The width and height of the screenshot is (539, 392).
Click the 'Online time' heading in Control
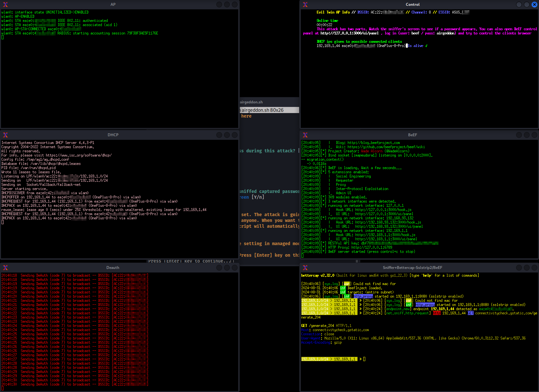[327, 21]
